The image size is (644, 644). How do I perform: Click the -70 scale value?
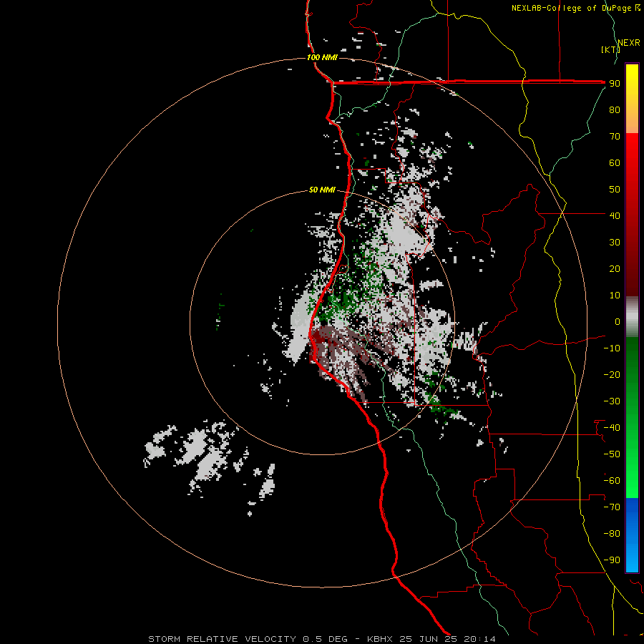click(612, 507)
